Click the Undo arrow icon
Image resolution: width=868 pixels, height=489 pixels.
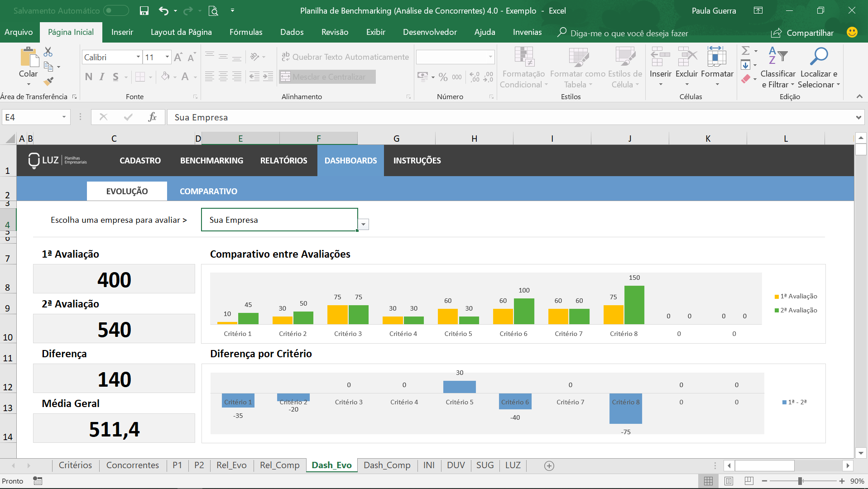click(x=163, y=10)
